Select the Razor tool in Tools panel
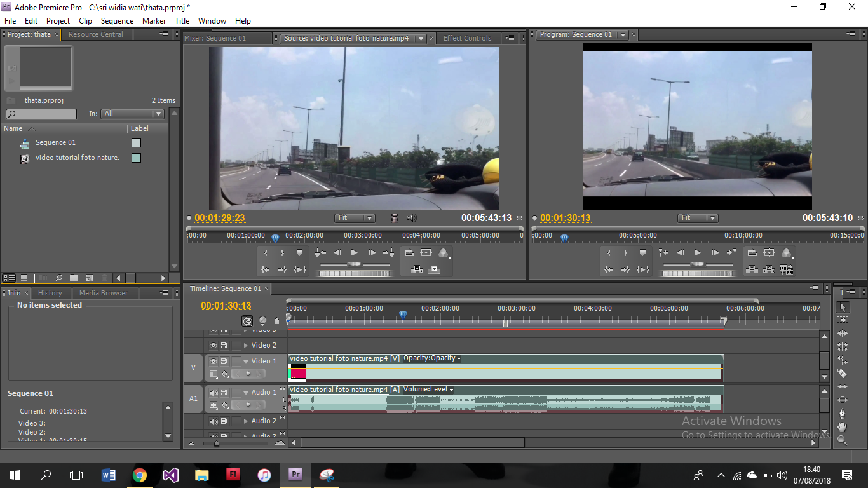 click(843, 374)
